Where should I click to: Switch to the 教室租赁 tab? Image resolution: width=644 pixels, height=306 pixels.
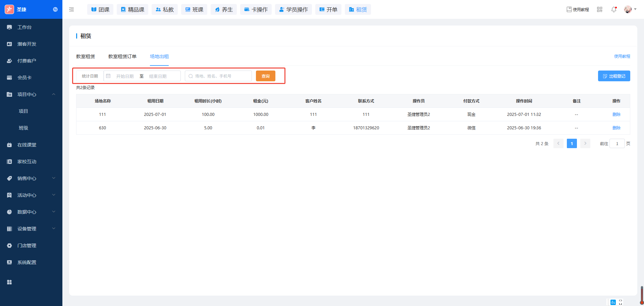point(86,56)
